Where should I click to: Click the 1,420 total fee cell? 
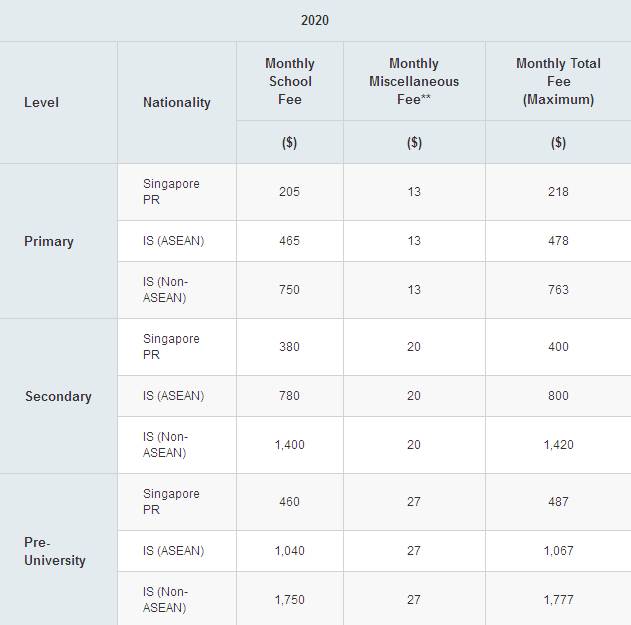(558, 445)
